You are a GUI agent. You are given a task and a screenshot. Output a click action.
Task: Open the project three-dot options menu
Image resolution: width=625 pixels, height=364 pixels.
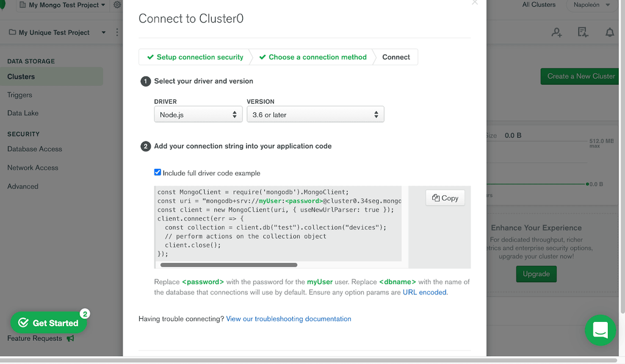pyautogui.click(x=118, y=32)
